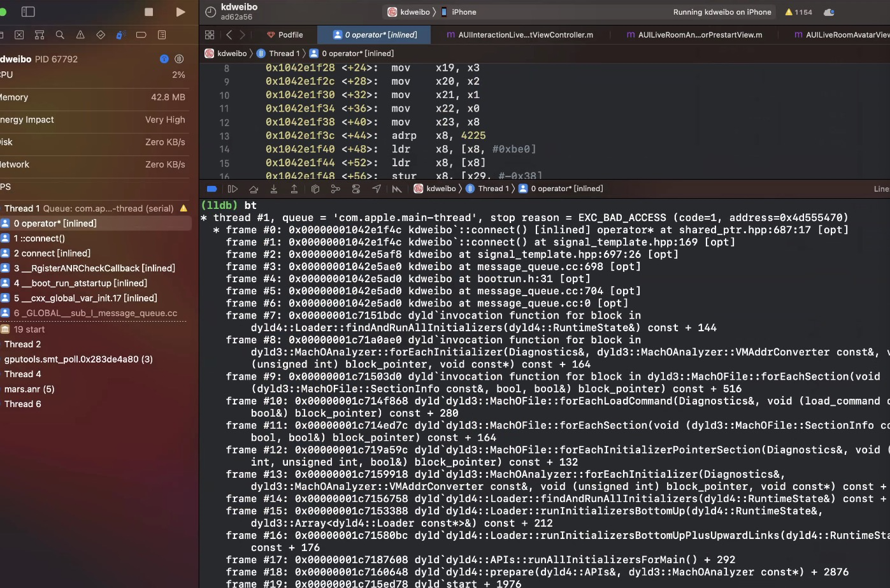Open the Find navigator magnifier icon
This screenshot has width=890, height=588.
[60, 35]
